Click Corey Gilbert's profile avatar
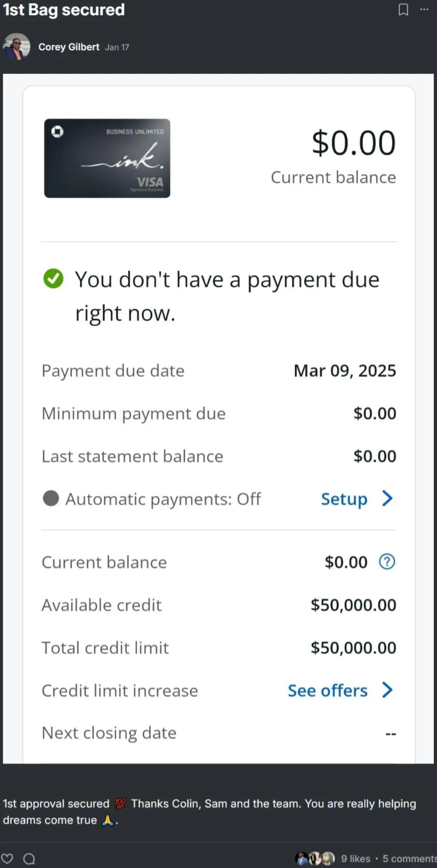Image resolution: width=437 pixels, height=868 pixels. pyautogui.click(x=16, y=47)
